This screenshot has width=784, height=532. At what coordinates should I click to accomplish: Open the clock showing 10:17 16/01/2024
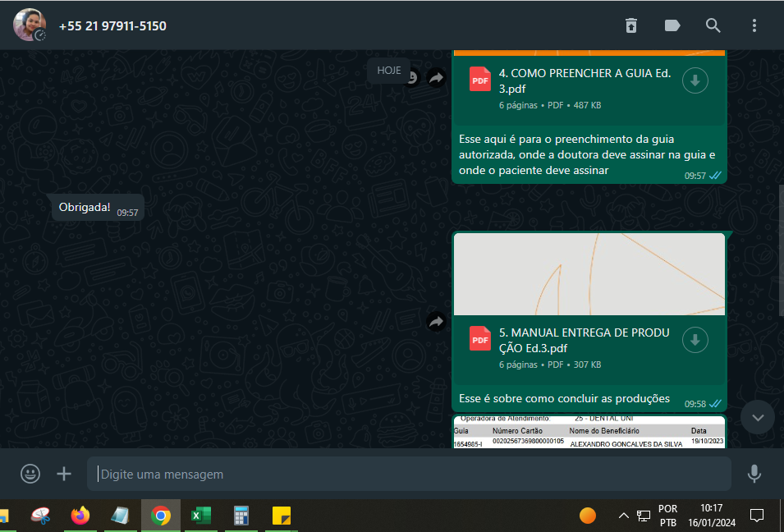[x=712, y=516]
